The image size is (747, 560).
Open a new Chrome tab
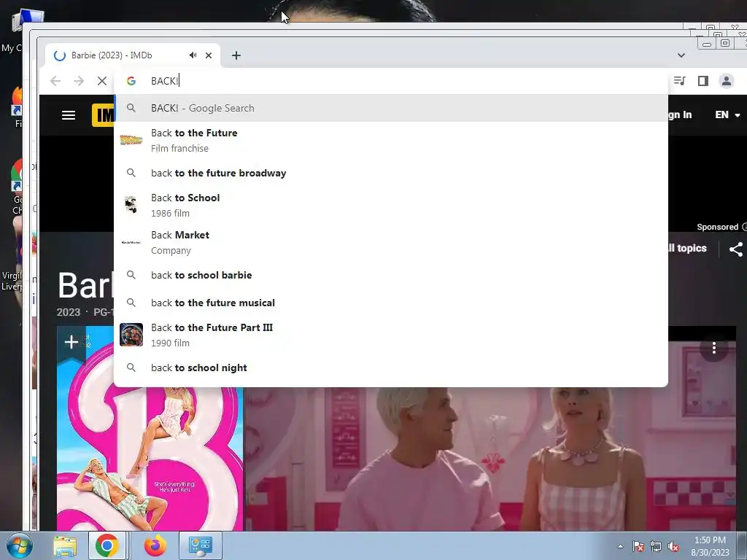[236, 55]
